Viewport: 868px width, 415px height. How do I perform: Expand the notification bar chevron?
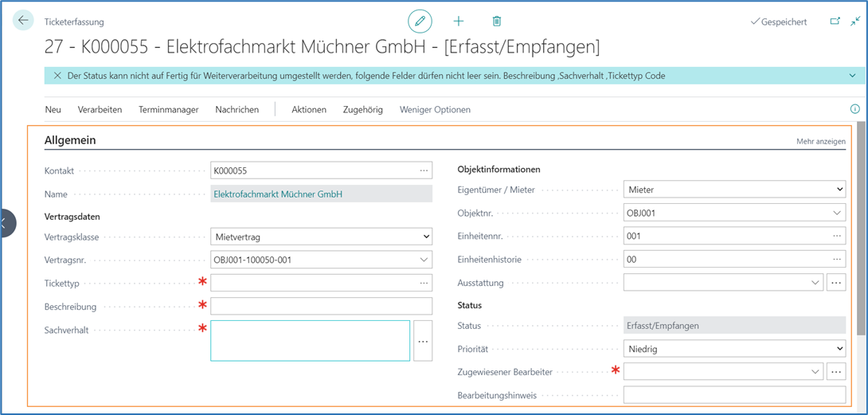[853, 76]
